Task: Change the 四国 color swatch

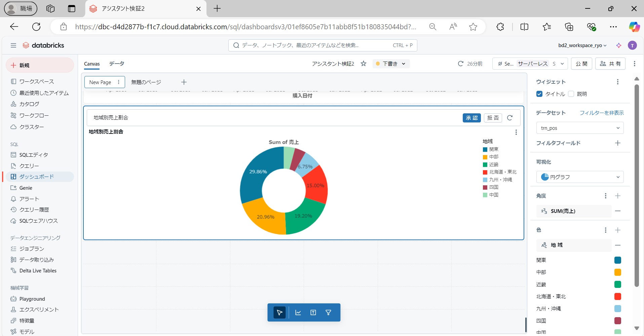Action: (x=618, y=321)
